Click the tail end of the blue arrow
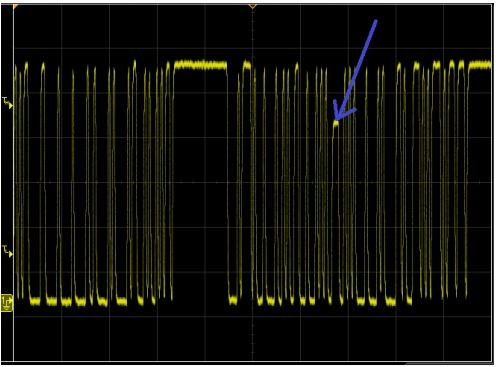The width and height of the screenshot is (498, 367). [x=376, y=21]
